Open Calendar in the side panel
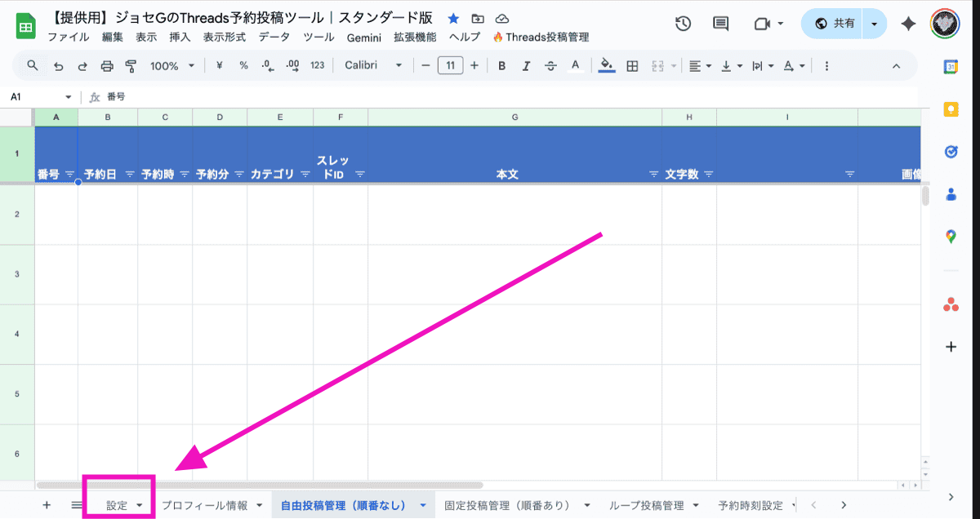The width and height of the screenshot is (980, 519). (951, 67)
